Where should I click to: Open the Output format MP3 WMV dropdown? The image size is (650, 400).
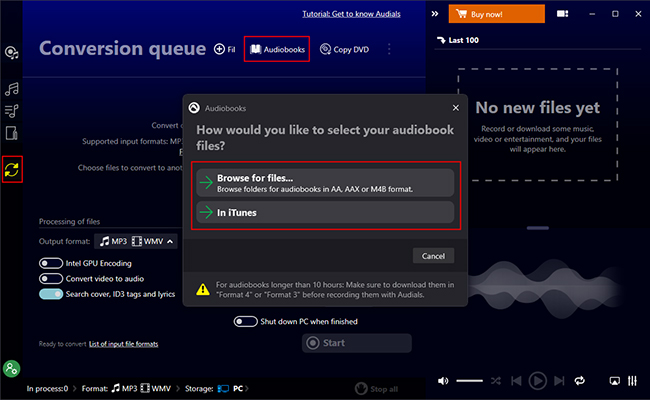tap(136, 241)
